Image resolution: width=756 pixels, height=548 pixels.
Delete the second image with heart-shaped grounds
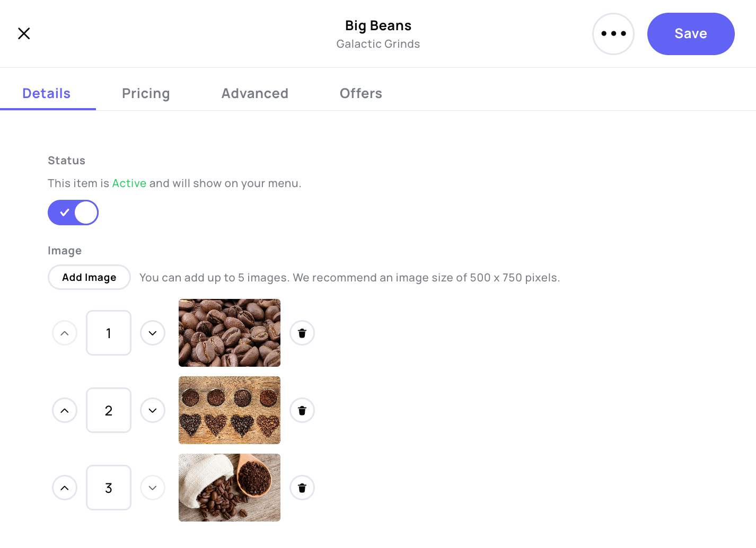point(302,410)
